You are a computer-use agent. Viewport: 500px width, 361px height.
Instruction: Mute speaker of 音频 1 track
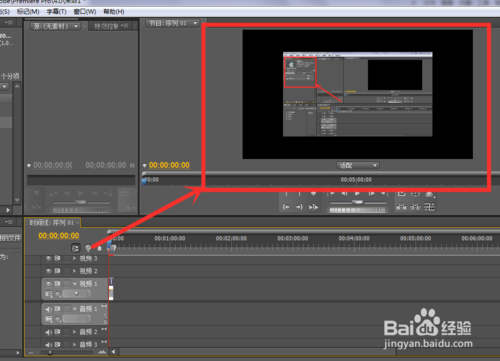tap(49, 309)
